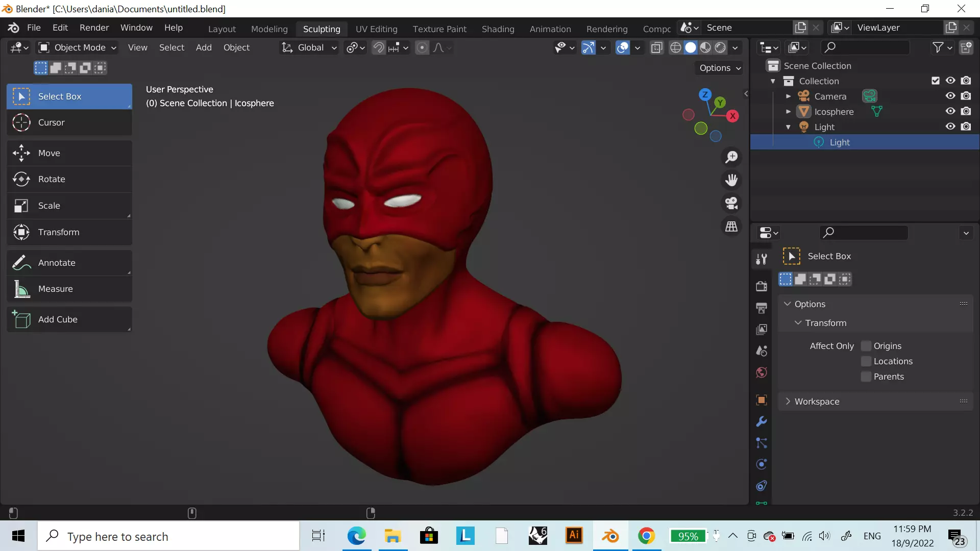This screenshot has height=551, width=980.
Task: Open the shading options dropdown arrow
Action: (735, 47)
